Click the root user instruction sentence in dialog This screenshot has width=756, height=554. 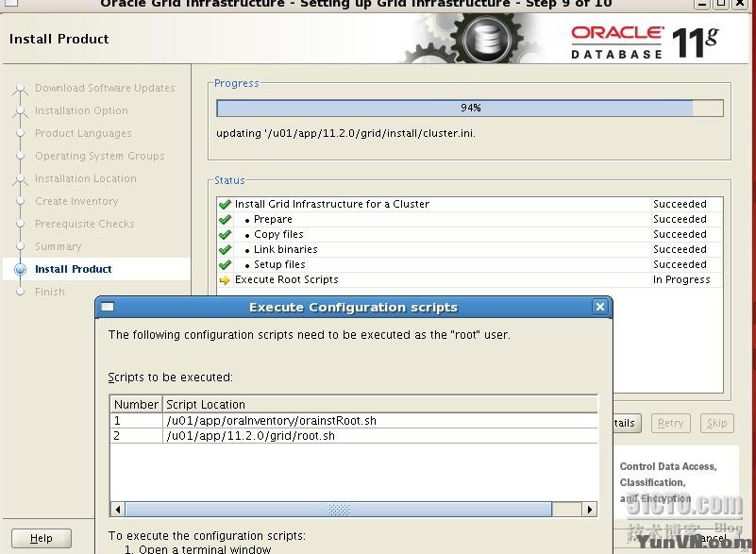309,335
